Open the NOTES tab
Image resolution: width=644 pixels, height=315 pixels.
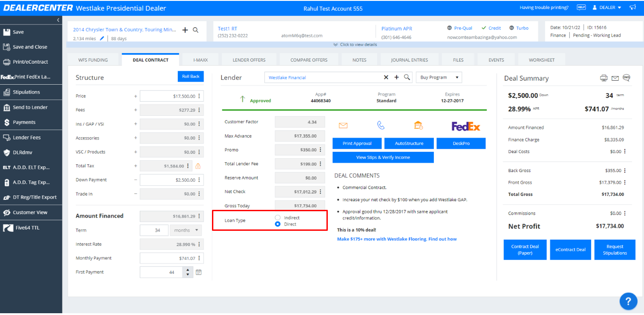pyautogui.click(x=359, y=60)
